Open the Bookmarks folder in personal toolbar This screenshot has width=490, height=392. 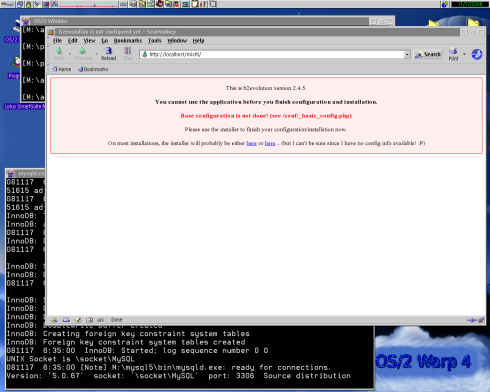[x=93, y=69]
